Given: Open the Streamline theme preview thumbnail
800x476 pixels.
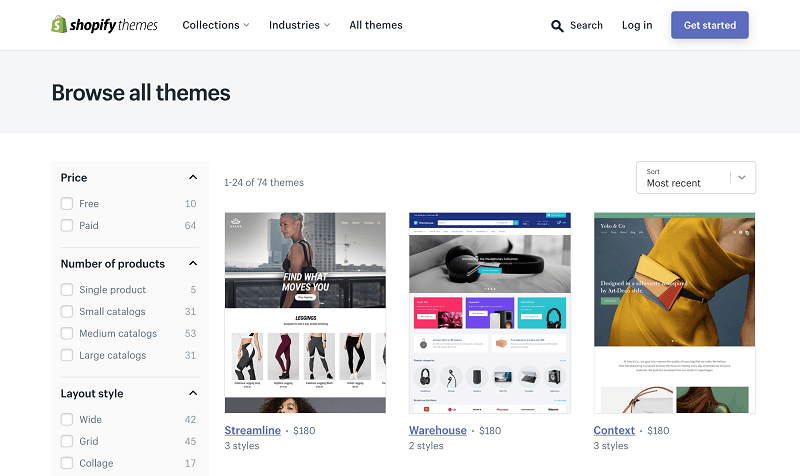Looking at the screenshot, I should [305, 312].
